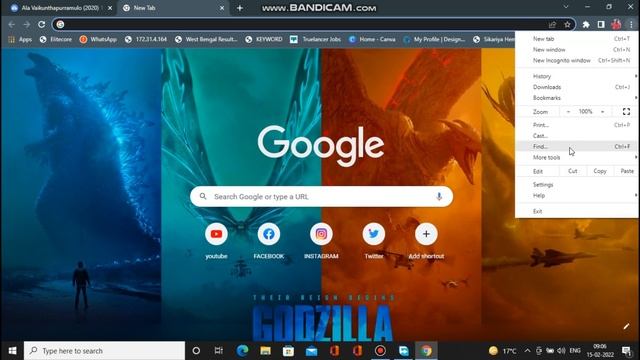Open a new tab with plus button
The image size is (640, 360).
click(x=240, y=8)
